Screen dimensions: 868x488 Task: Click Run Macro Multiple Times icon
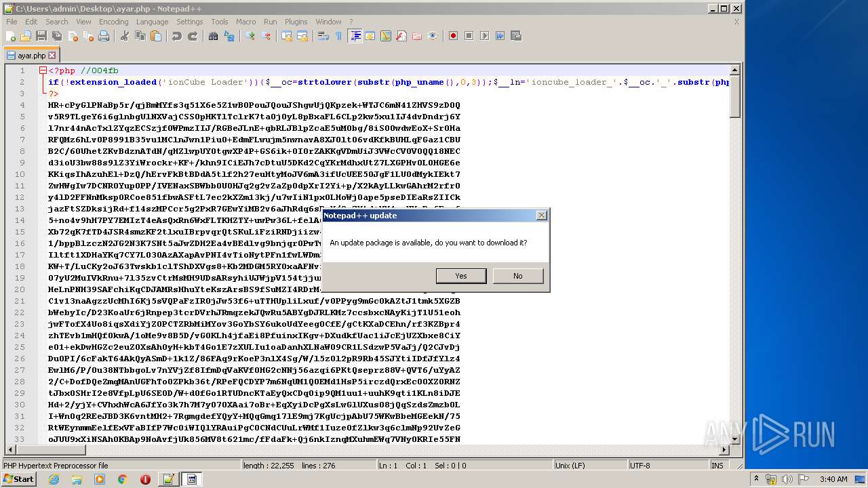point(500,36)
